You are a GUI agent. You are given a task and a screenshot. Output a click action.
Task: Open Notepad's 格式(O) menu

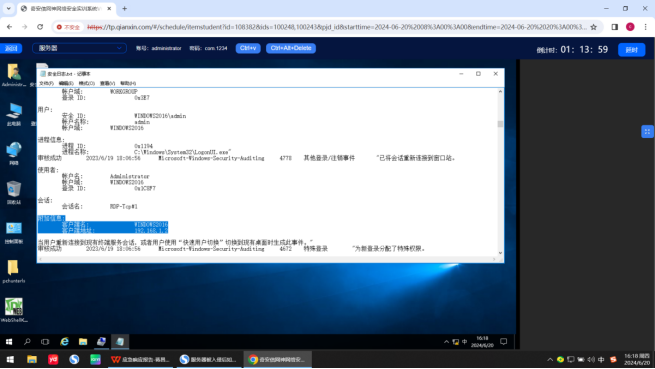(x=86, y=83)
